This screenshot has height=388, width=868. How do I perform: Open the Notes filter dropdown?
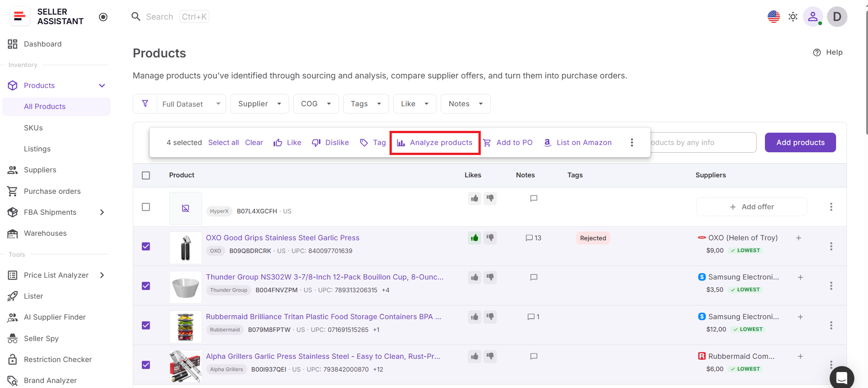pos(465,104)
